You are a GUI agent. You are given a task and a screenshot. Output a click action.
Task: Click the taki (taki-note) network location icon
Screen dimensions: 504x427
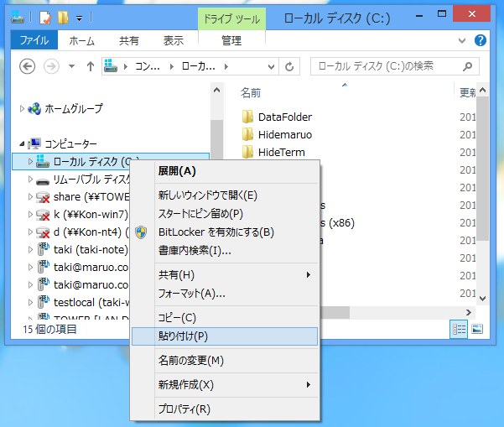click(44, 249)
